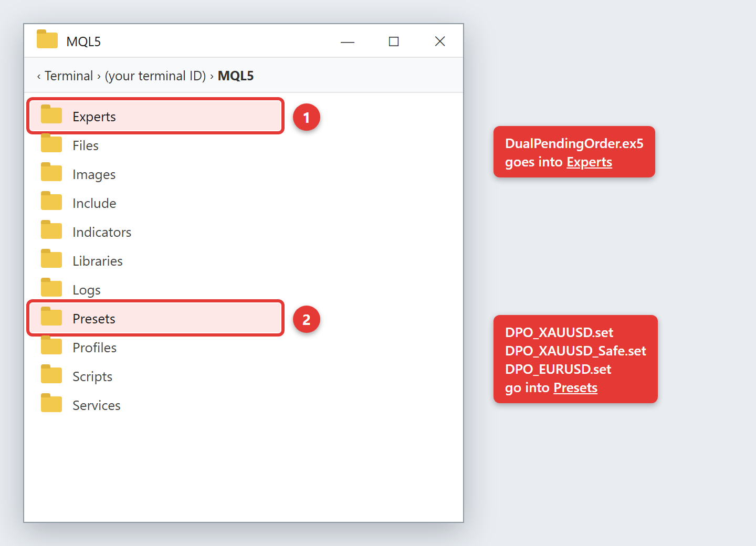
Task: Maximize the MQL5 window
Action: (394, 41)
